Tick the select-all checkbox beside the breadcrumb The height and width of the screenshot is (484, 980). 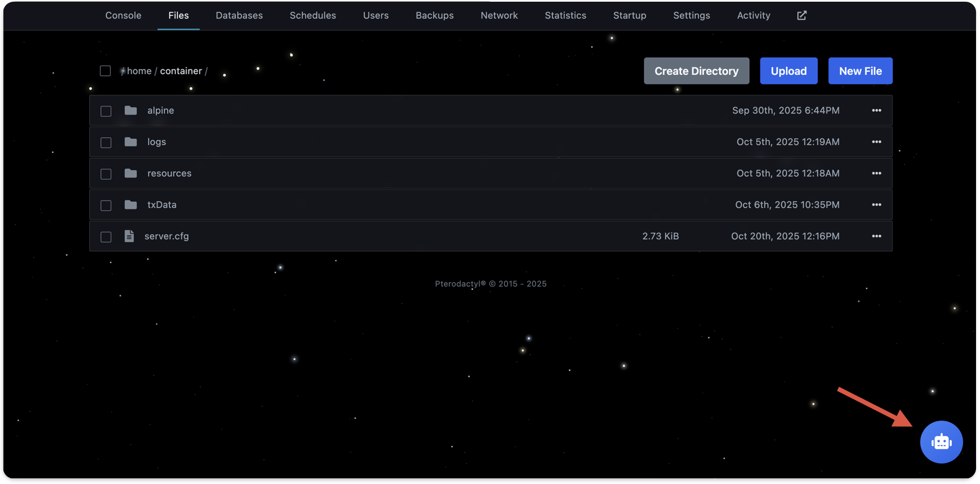point(105,71)
